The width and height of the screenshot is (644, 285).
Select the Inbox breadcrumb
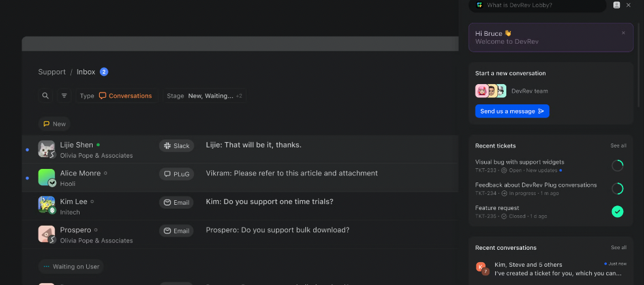86,72
